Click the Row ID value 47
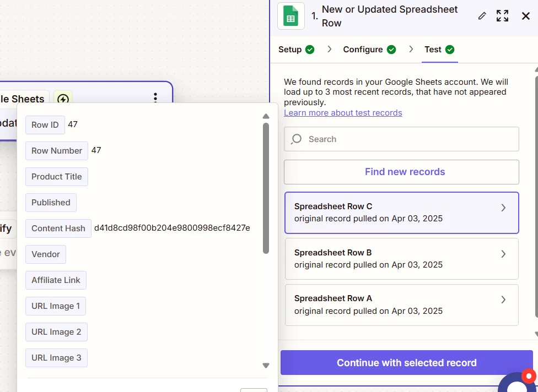This screenshot has width=538, height=392. click(x=73, y=124)
